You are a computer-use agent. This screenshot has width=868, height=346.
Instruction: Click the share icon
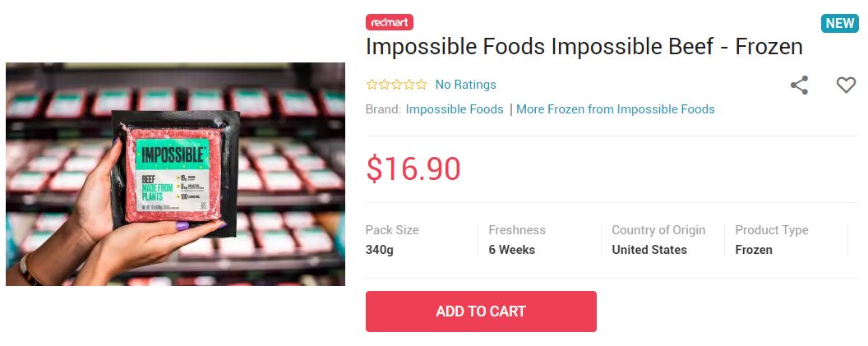pos(799,85)
